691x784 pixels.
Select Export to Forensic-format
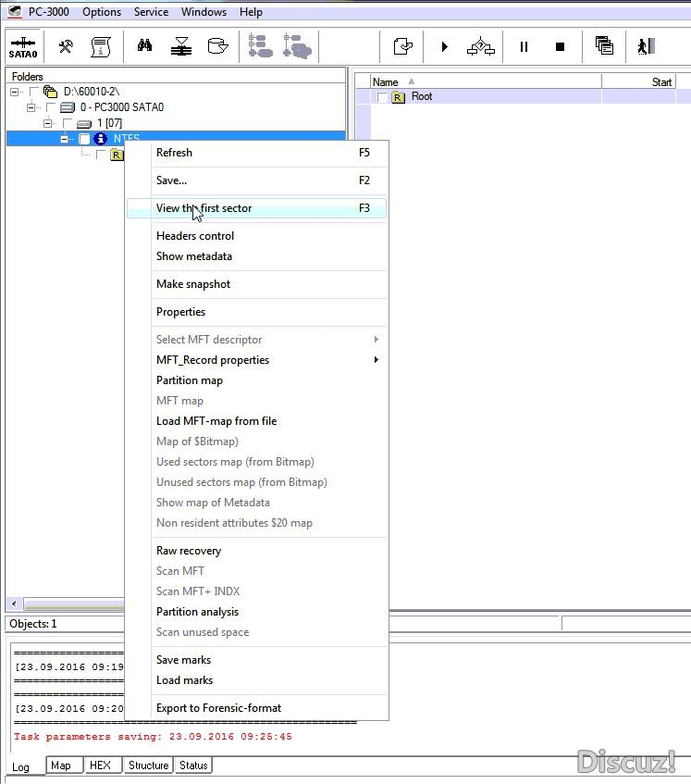coord(256,708)
